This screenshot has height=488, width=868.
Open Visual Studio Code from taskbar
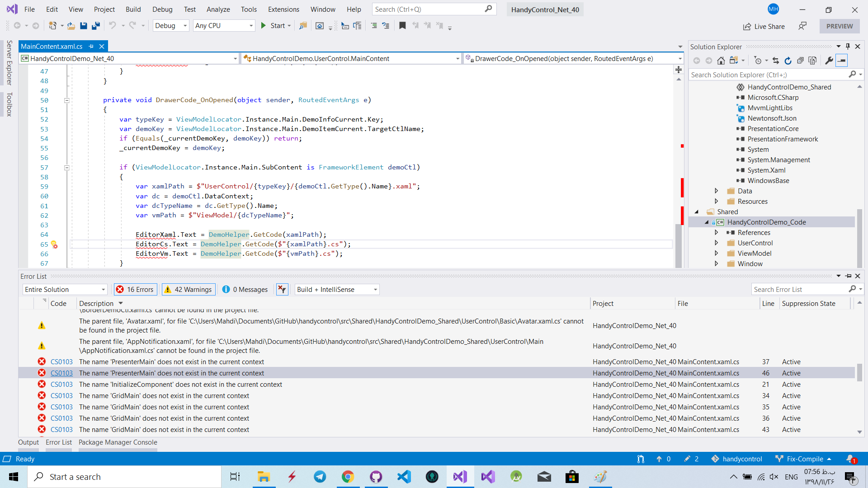tap(404, 477)
